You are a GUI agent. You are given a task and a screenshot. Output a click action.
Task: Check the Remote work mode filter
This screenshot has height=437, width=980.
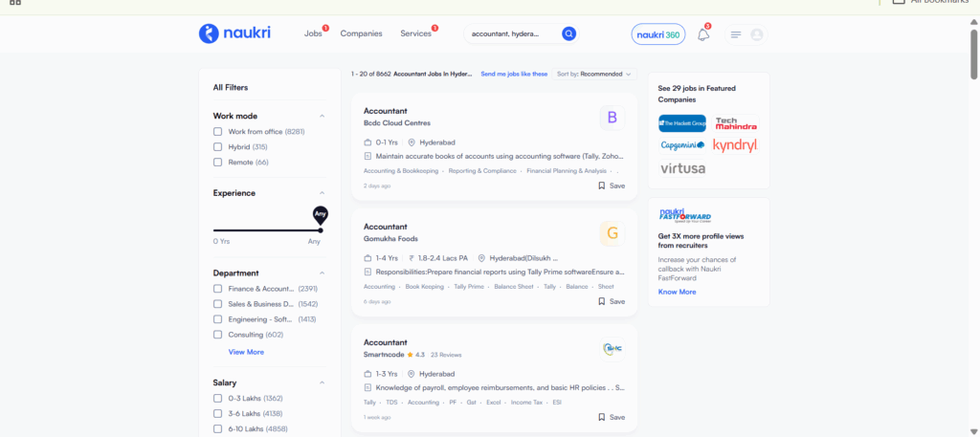click(218, 162)
